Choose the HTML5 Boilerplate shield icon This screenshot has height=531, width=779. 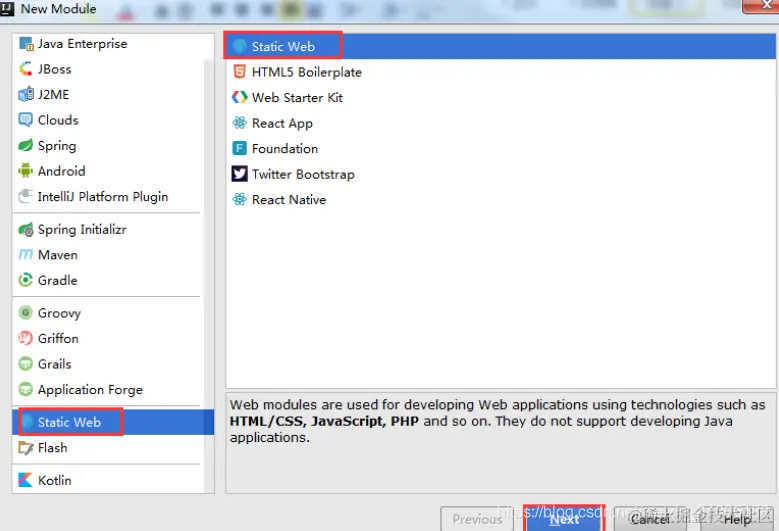239,72
